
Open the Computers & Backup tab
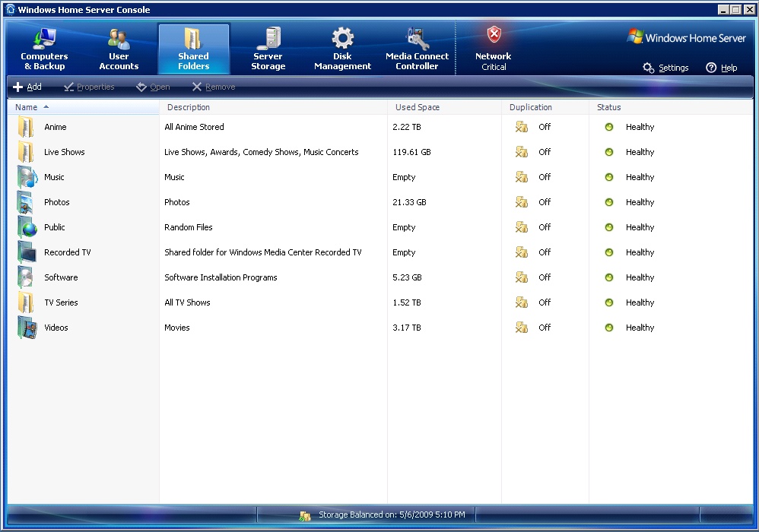44,49
